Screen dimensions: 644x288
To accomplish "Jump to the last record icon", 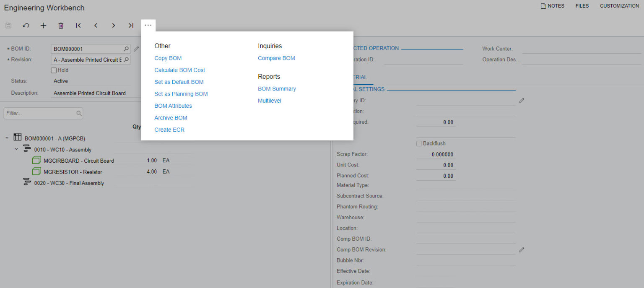I will pos(131,26).
